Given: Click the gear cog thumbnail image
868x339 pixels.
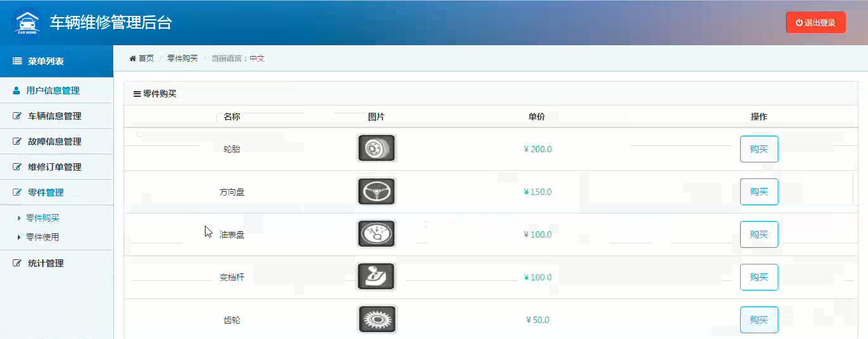Looking at the screenshot, I should coord(376,319).
